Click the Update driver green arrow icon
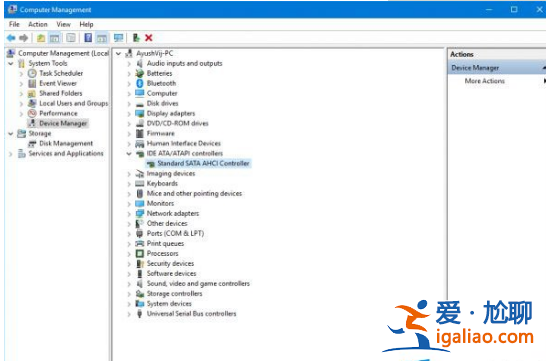This screenshot has height=364, width=546. click(136, 38)
